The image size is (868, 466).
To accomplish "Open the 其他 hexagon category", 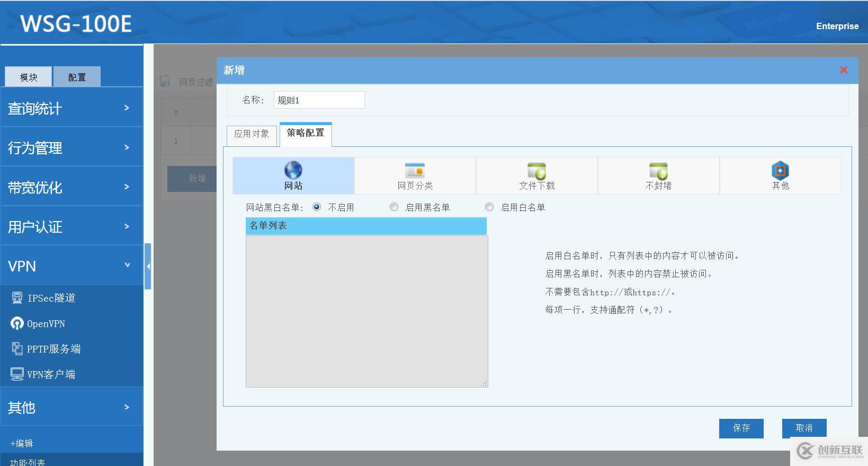I will point(780,175).
